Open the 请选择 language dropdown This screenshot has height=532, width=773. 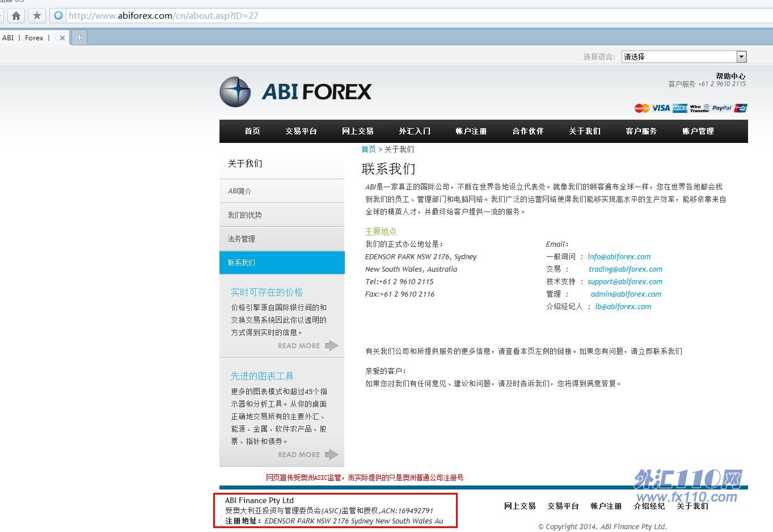(684, 57)
